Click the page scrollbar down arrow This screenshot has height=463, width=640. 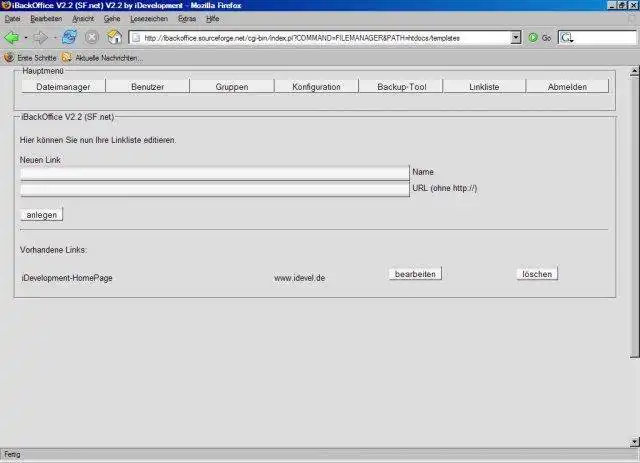click(x=634, y=442)
